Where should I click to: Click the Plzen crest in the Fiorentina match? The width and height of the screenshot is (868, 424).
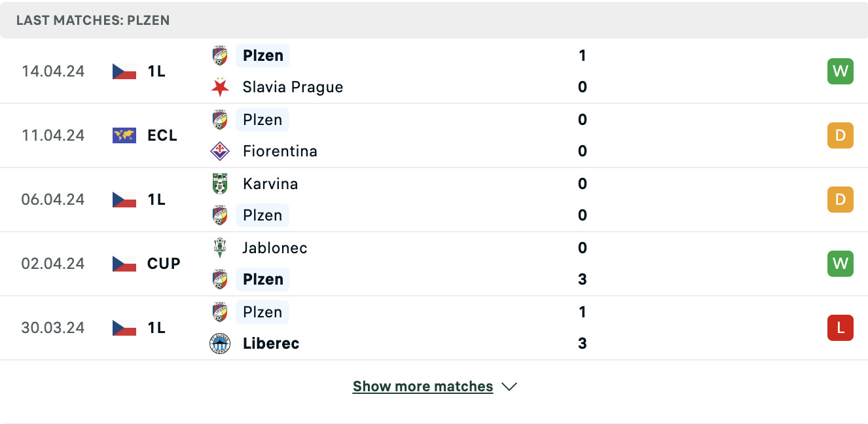pos(220,120)
